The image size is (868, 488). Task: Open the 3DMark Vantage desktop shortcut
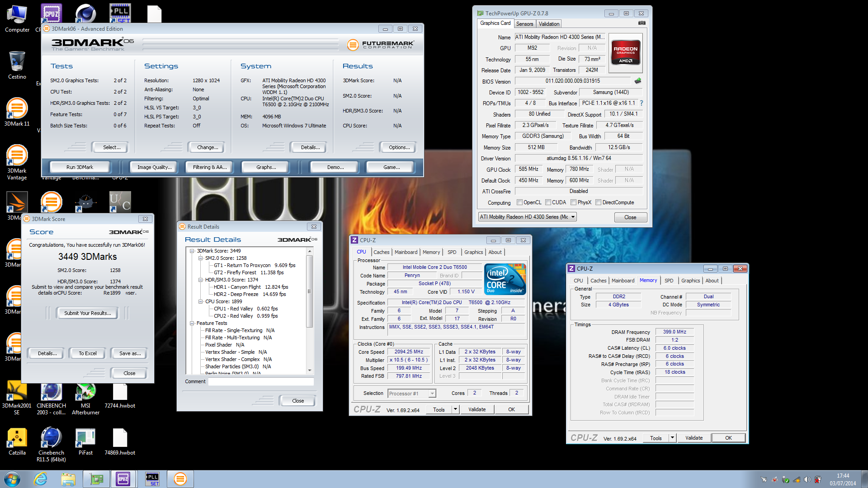click(x=17, y=163)
